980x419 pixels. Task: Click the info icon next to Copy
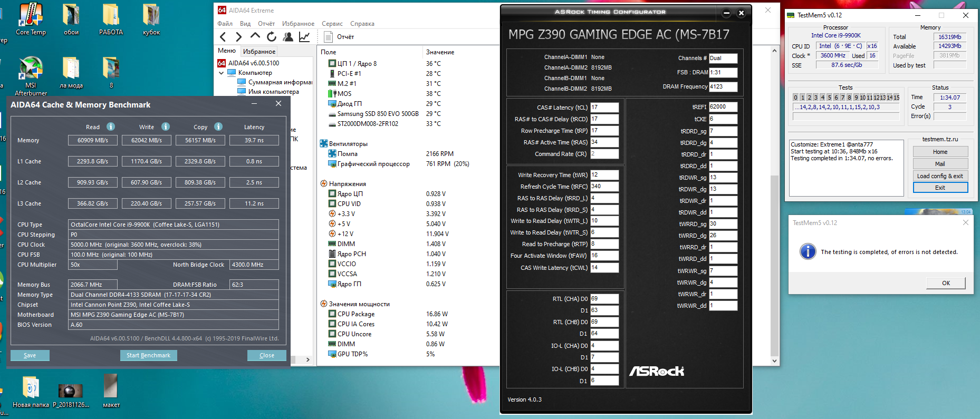[x=218, y=126]
